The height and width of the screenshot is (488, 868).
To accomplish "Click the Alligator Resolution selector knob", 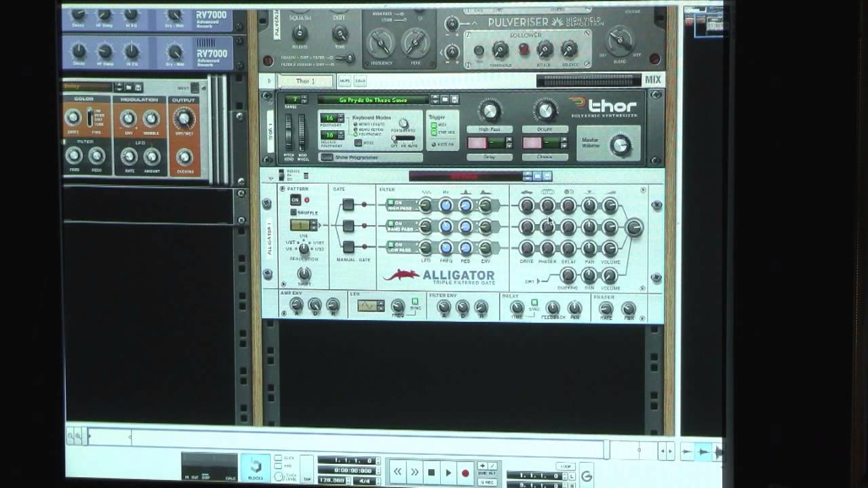I will (304, 248).
